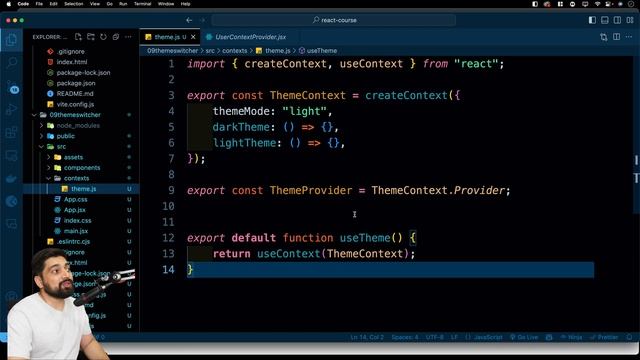Open Source Control view with badge
The width and height of the screenshot is (640, 360).
click(x=12, y=87)
